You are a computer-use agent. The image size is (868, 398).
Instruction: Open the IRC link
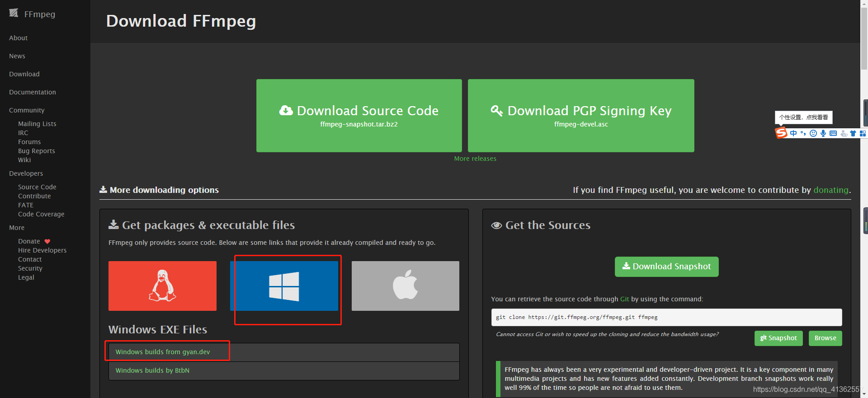click(23, 133)
